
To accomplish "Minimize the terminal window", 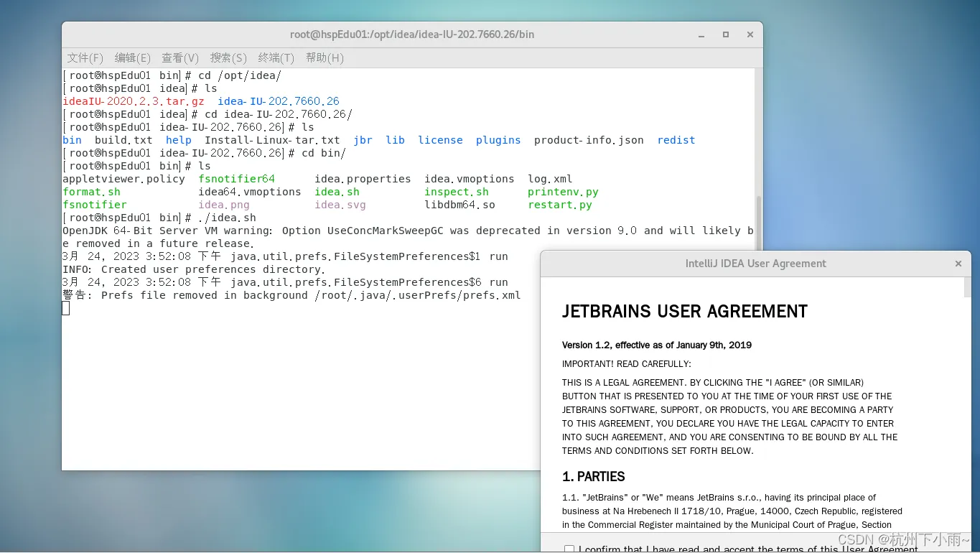I will pyautogui.click(x=701, y=34).
